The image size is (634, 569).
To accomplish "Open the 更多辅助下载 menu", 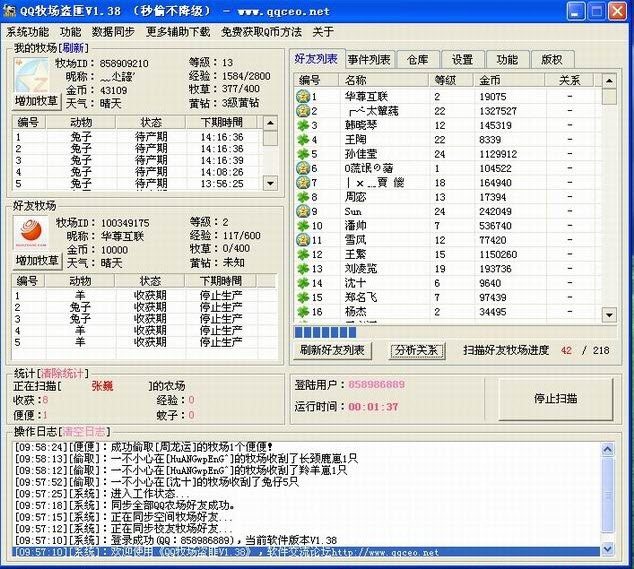I will [x=178, y=32].
